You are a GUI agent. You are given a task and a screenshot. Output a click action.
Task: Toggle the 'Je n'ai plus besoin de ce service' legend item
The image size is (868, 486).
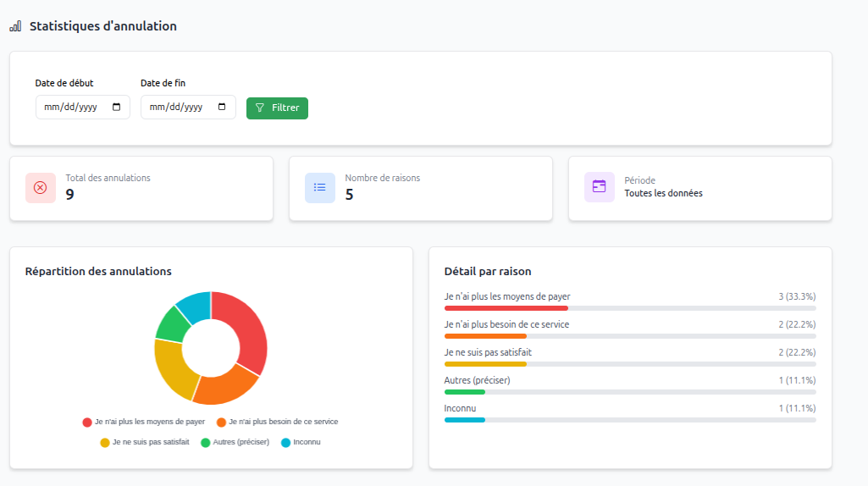278,422
